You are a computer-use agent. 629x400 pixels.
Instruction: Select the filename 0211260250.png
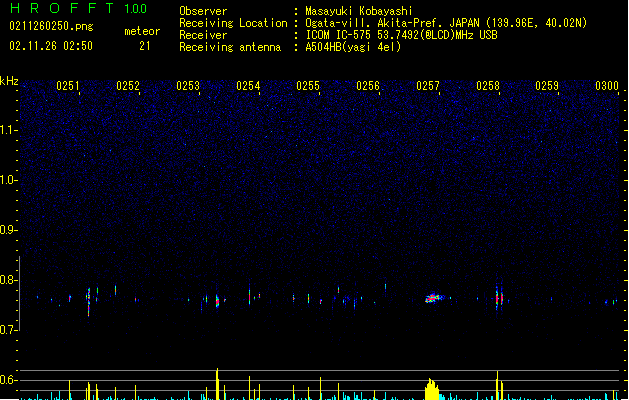coord(51,26)
